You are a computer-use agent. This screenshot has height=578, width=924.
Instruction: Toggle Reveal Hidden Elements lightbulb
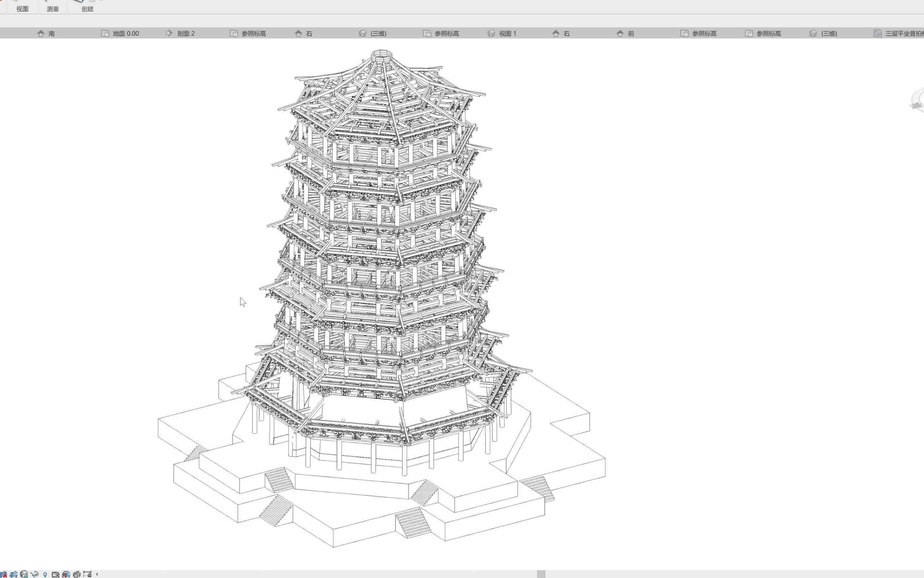point(45,574)
